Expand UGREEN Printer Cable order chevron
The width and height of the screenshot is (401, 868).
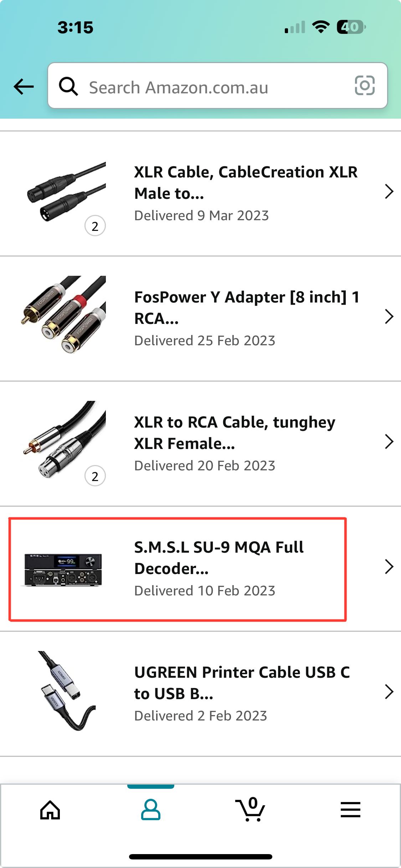(x=389, y=692)
